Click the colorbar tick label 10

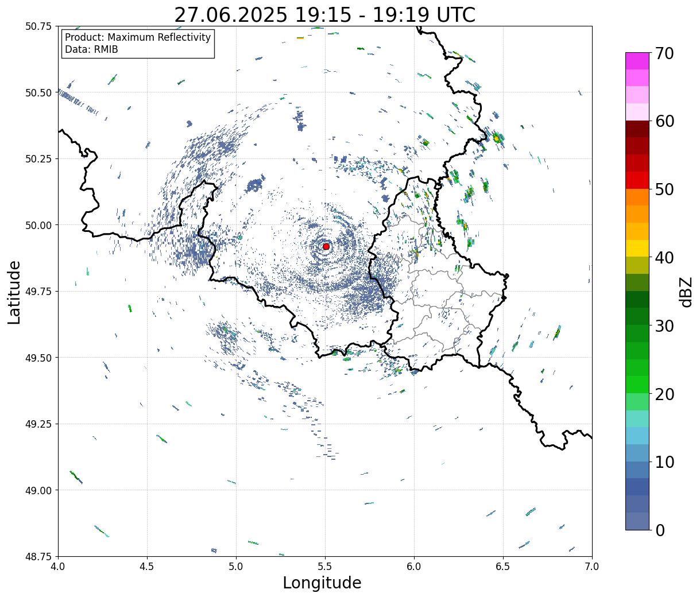664,462
